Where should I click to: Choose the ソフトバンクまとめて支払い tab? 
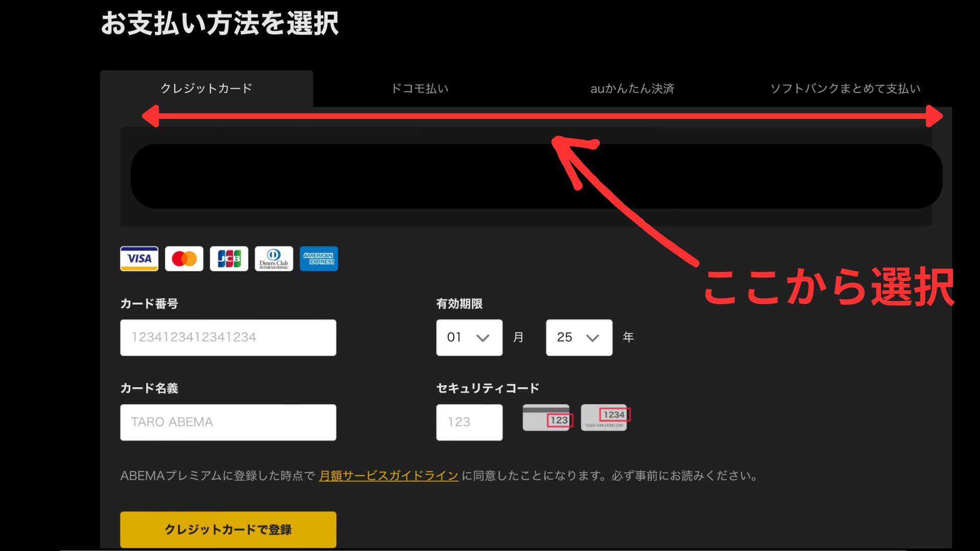pyautogui.click(x=845, y=88)
